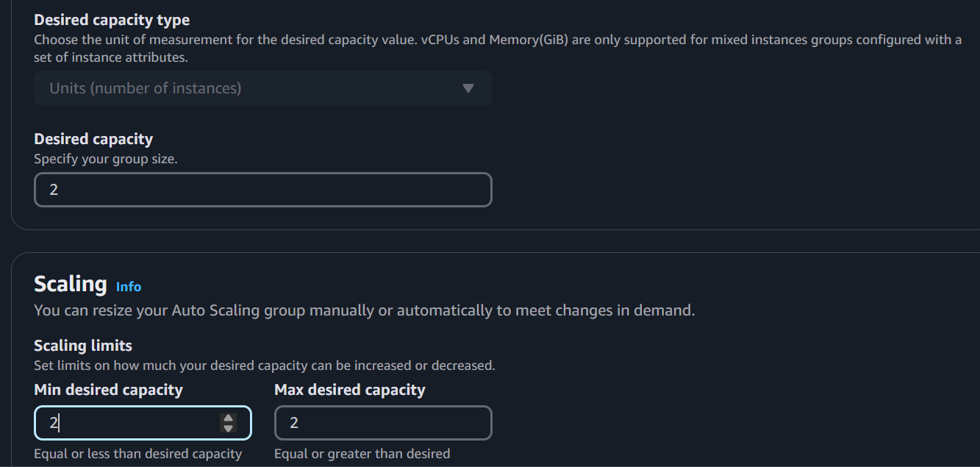Click the Specify your group size hint
980x467 pixels.
(106, 159)
